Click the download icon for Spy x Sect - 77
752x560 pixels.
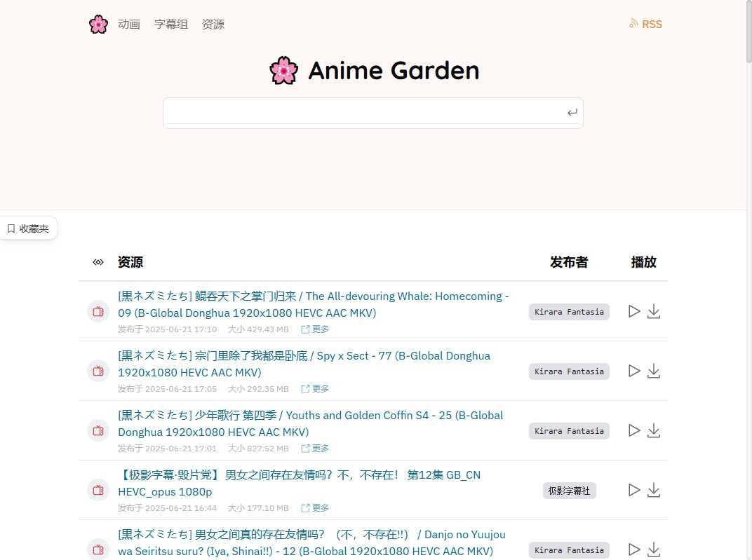[653, 371]
